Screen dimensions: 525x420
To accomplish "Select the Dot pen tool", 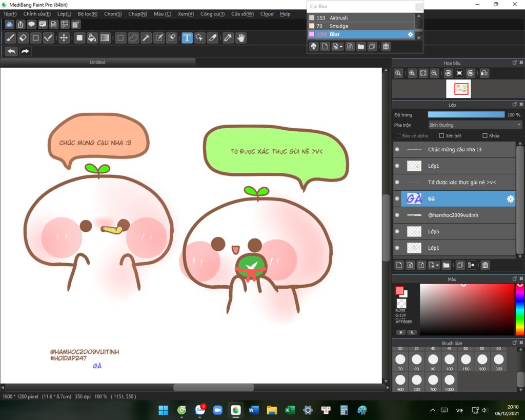I will pyautogui.click(x=48, y=38).
